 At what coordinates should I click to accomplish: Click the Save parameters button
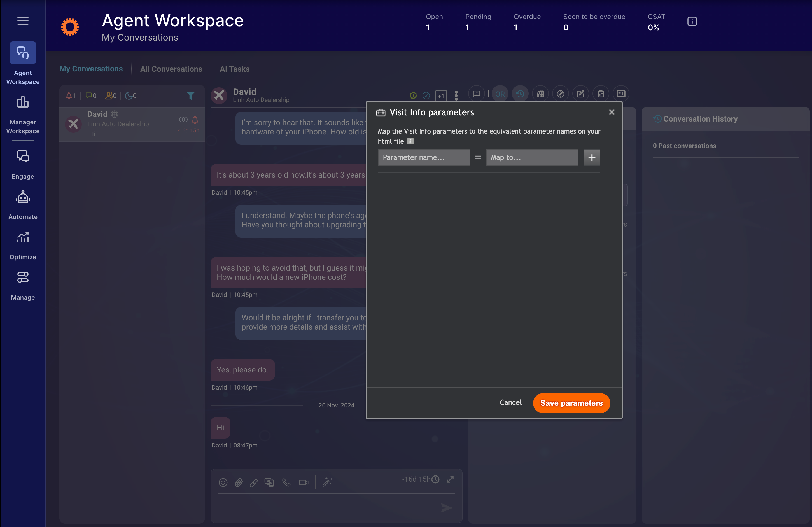tap(571, 403)
